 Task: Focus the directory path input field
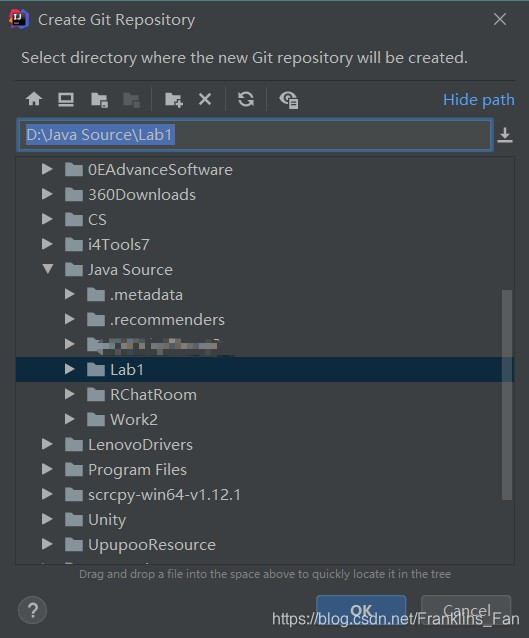coord(255,135)
